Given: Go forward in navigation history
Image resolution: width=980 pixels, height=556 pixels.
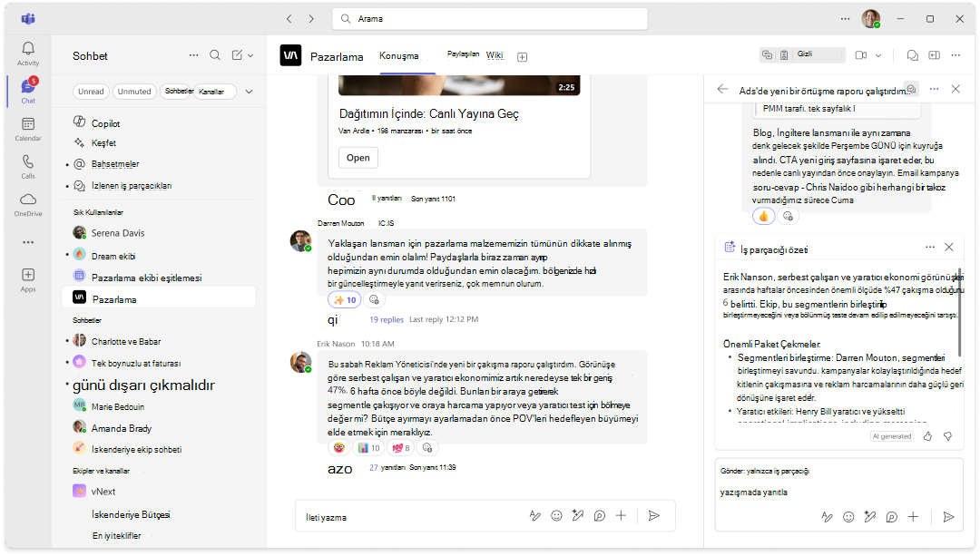Looking at the screenshot, I should tap(311, 19).
